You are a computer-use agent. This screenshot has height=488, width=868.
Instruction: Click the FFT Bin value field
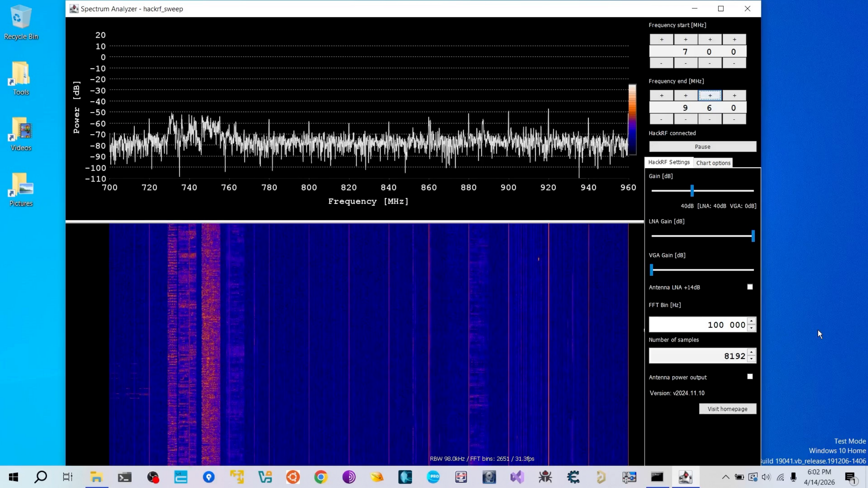698,325
